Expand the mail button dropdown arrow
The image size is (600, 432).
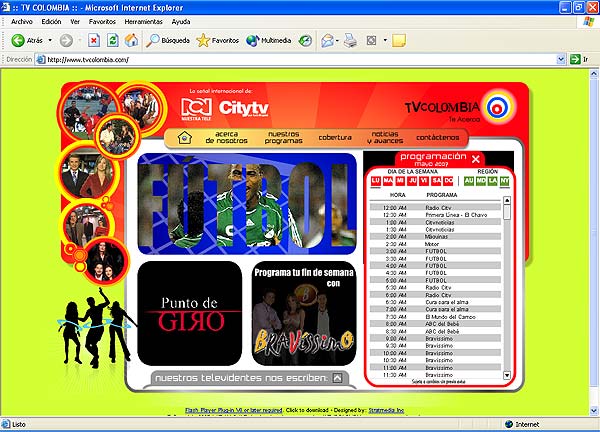[x=338, y=41]
